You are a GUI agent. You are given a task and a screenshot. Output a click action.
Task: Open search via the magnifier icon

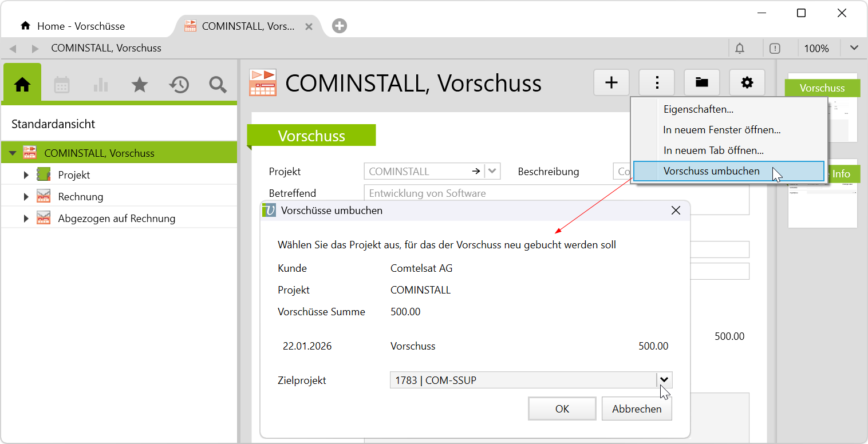[218, 85]
